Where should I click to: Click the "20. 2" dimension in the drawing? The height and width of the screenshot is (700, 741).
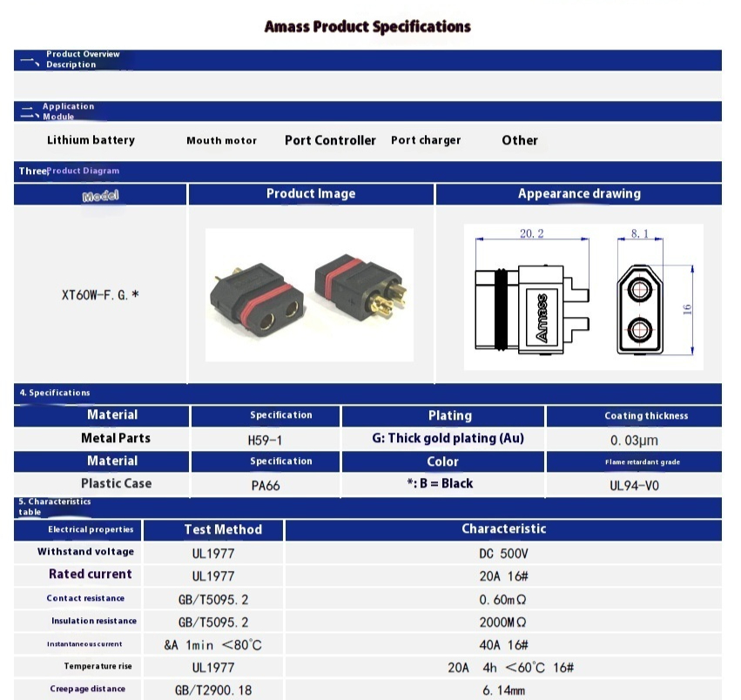pyautogui.click(x=532, y=233)
